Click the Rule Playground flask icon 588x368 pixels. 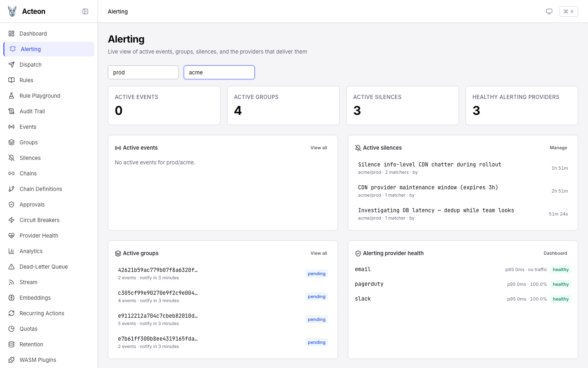11,96
